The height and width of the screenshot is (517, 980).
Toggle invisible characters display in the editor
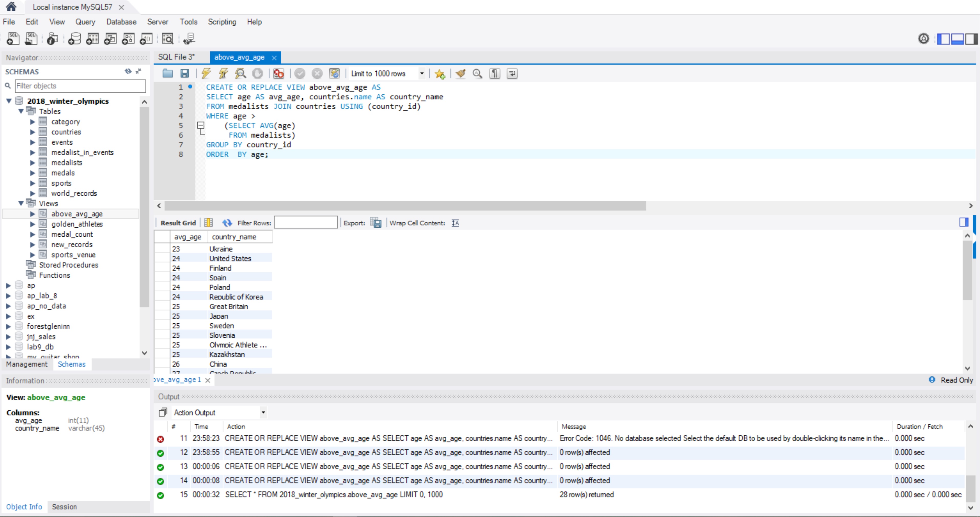click(x=494, y=73)
